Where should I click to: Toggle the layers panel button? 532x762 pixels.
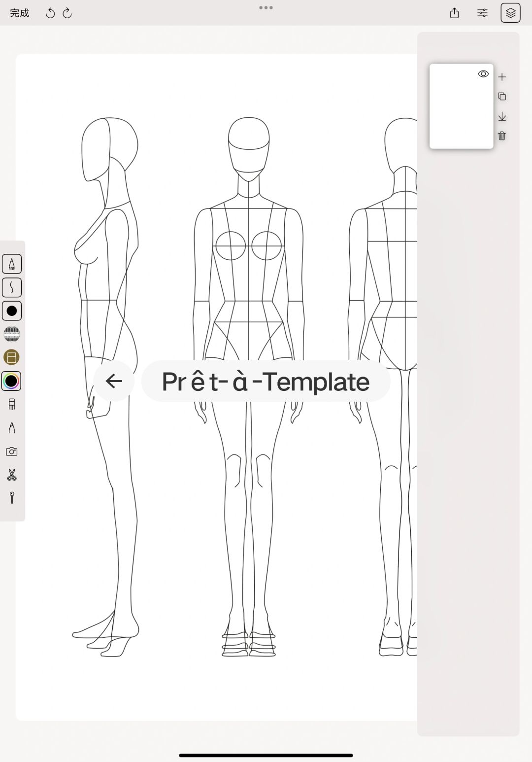click(510, 13)
